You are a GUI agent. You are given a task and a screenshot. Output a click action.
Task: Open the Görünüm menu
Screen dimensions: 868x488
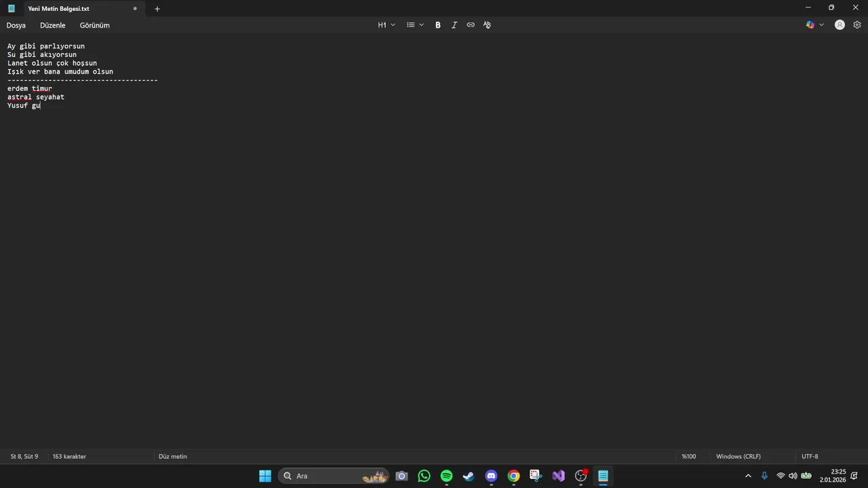[95, 25]
